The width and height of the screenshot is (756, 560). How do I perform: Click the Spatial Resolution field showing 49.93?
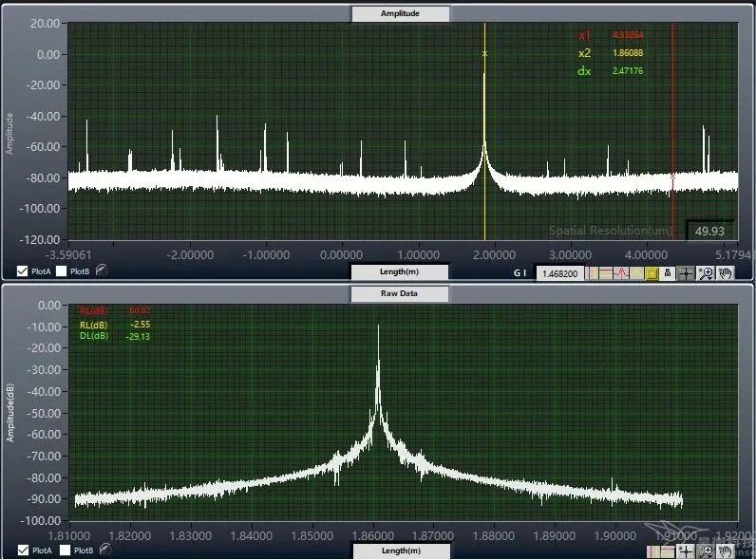[x=710, y=231]
